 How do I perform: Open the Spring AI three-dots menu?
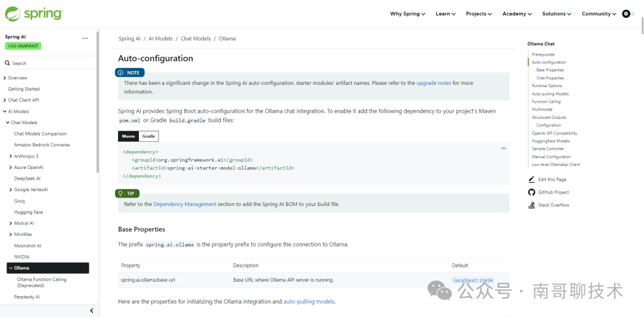point(85,38)
